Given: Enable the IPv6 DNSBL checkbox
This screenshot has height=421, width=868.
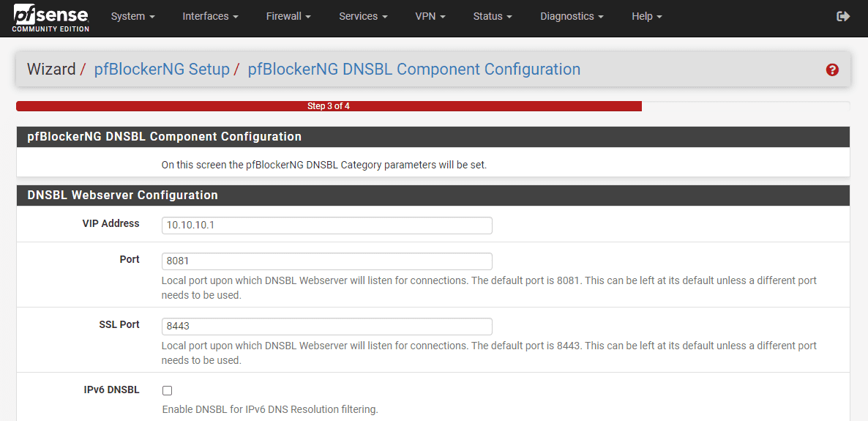Looking at the screenshot, I should click(x=167, y=390).
